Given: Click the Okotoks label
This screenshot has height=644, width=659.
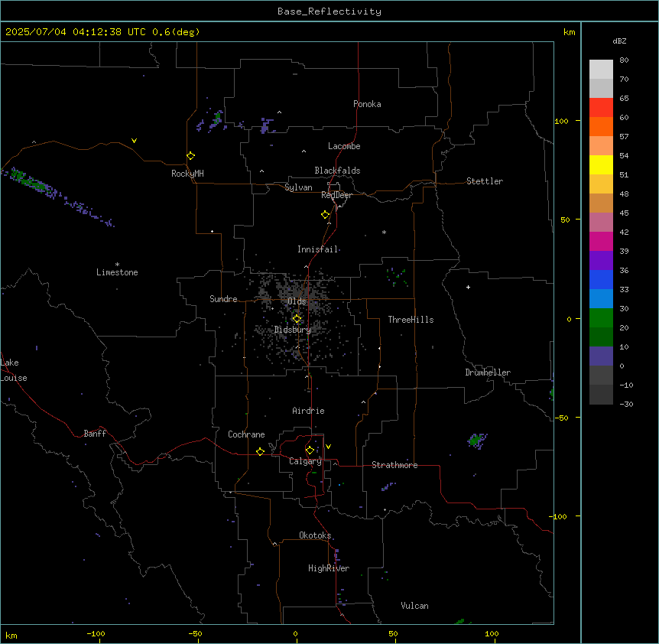Looking at the screenshot, I should (315, 535).
